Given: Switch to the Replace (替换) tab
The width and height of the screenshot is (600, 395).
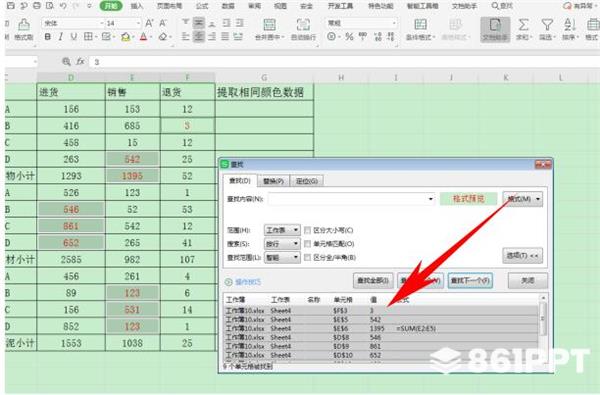Looking at the screenshot, I should coord(273,181).
